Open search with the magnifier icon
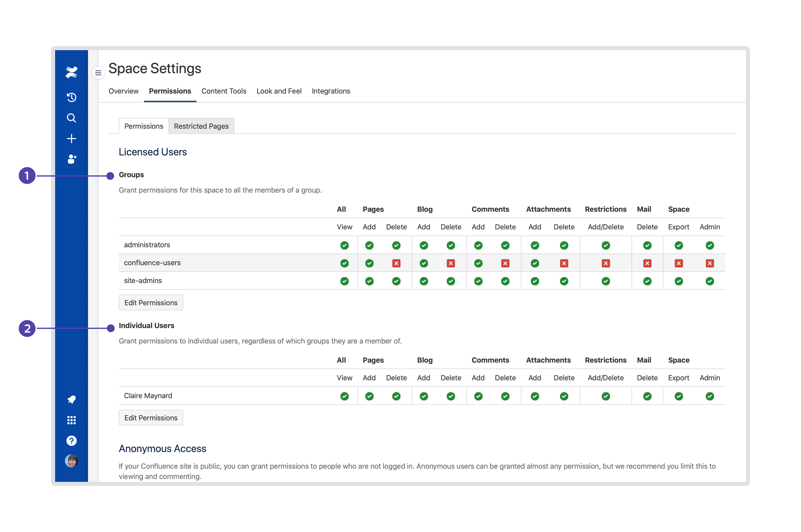Viewport: 801px width, 532px height. click(x=71, y=118)
